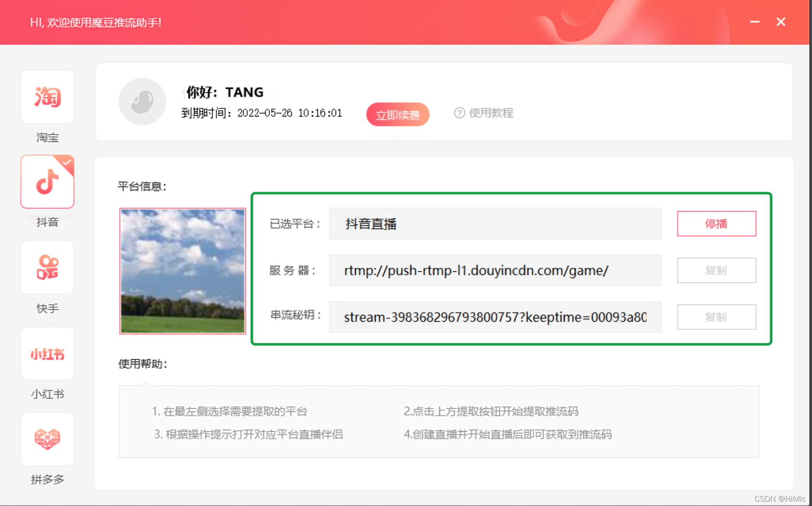Image resolution: width=812 pixels, height=506 pixels.
Task: Click the 串流秘钥 label
Action: click(296, 315)
